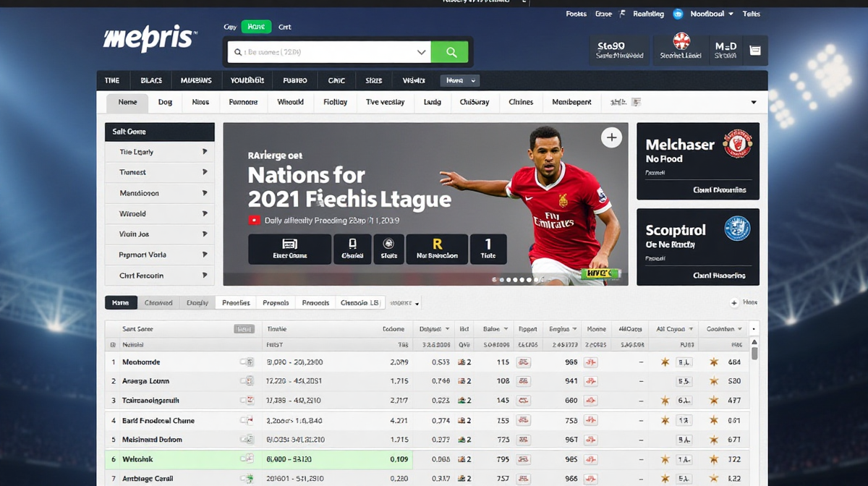Click the red-white badge icon in header
This screenshot has width=868, height=486.
[x=681, y=41]
